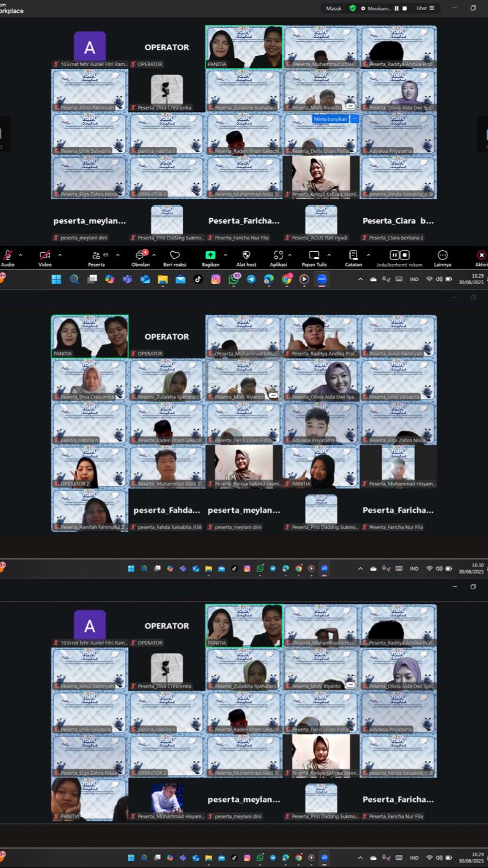Click the Minta bunyikan button
This screenshot has height=868, width=488.
pos(330,119)
